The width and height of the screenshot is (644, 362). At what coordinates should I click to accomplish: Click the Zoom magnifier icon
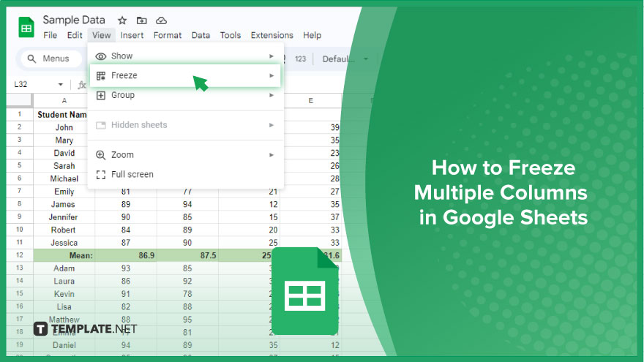coord(101,155)
